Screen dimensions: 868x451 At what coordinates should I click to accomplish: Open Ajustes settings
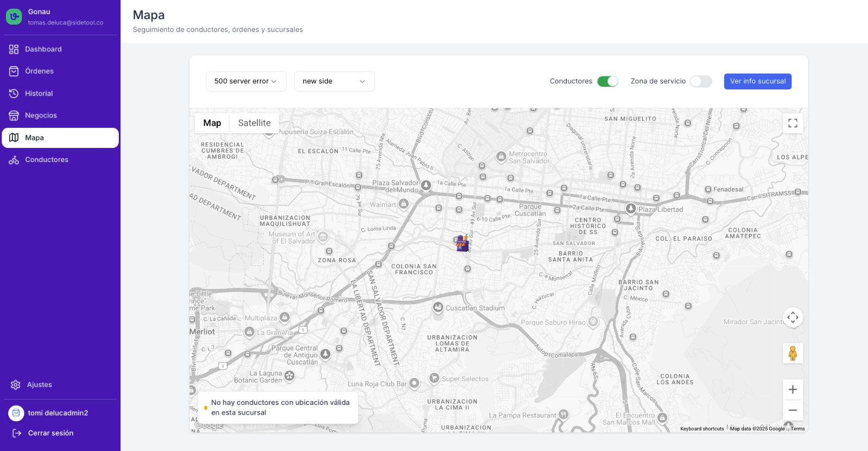coord(60,385)
